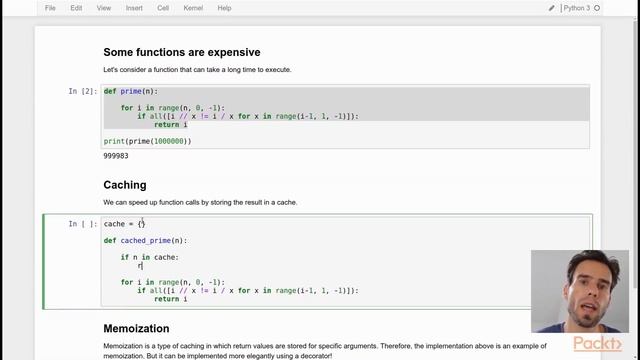
Task: Click the print(prime(1000000)) line
Action: point(147,141)
